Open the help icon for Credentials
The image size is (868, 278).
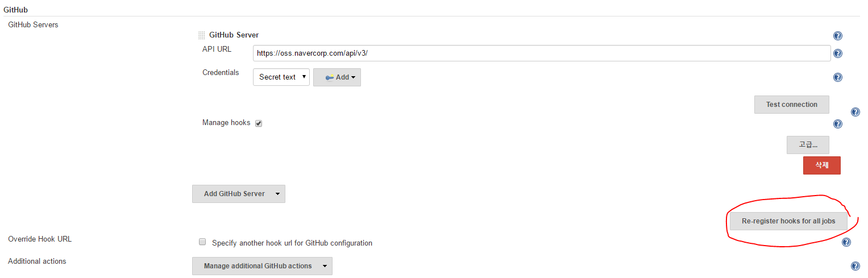(x=837, y=78)
